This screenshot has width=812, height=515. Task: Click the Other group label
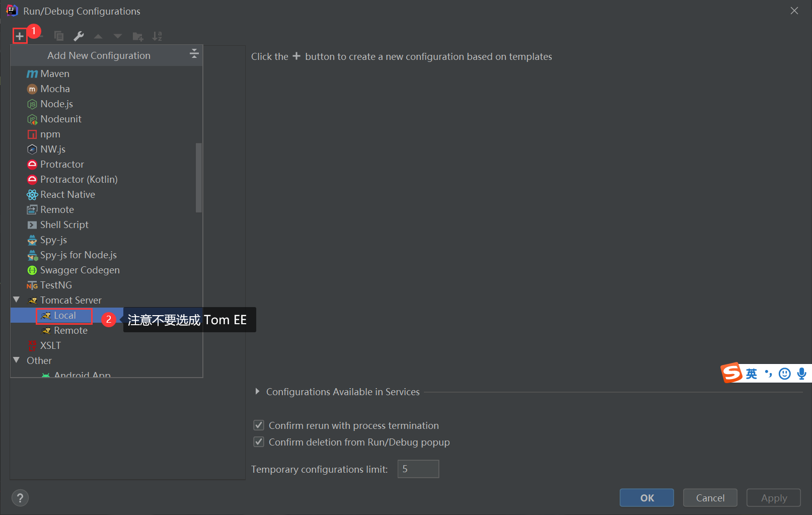pyautogui.click(x=39, y=360)
